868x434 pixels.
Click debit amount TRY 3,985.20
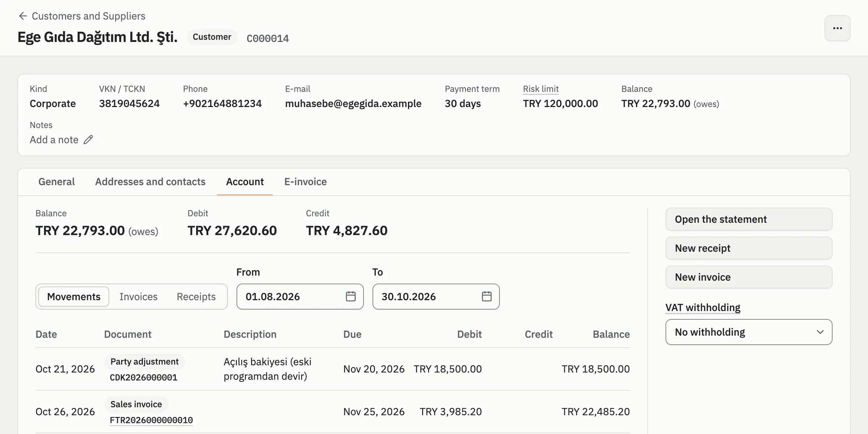451,412
